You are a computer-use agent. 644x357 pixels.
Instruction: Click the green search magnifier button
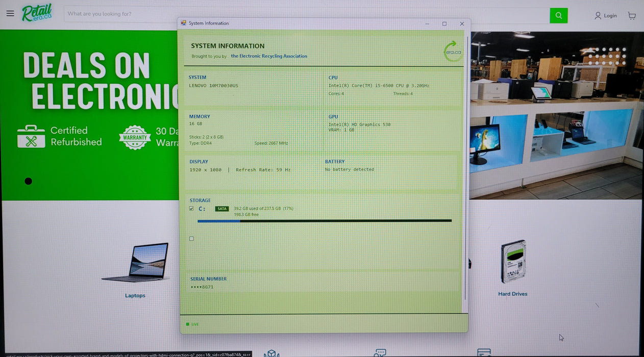point(558,15)
